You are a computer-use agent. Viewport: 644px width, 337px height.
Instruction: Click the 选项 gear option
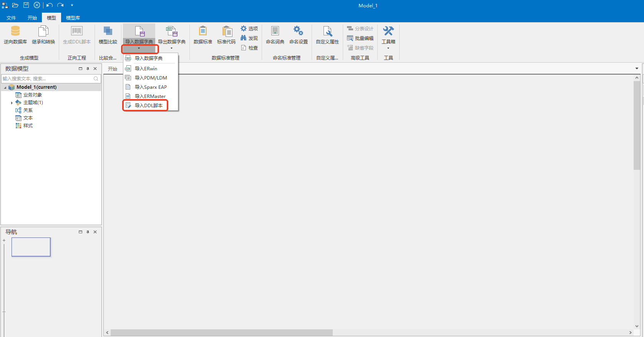coord(249,28)
